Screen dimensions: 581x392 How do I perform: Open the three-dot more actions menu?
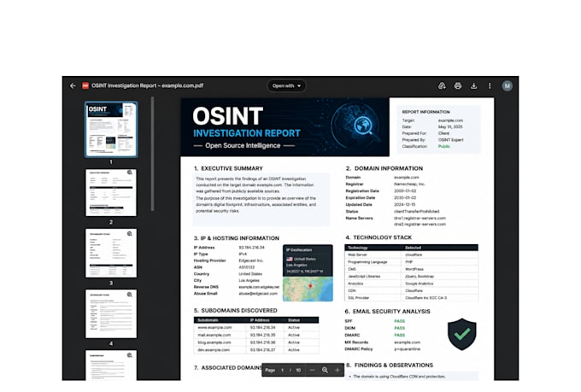[490, 86]
